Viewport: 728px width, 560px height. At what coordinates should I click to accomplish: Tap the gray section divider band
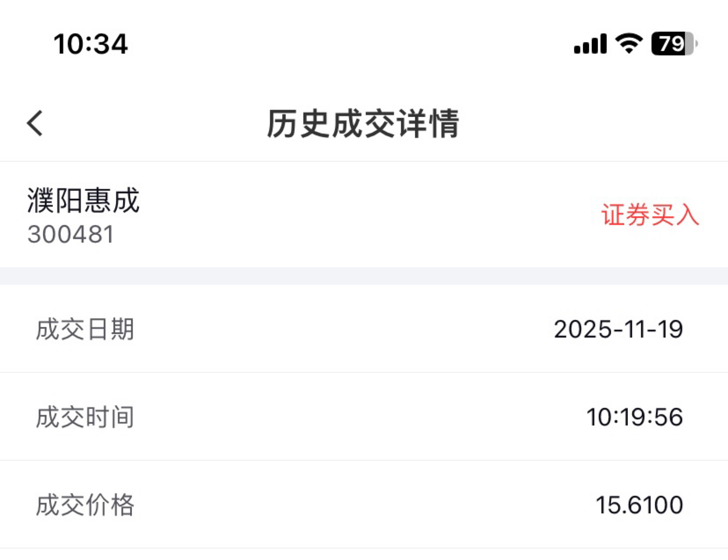click(364, 276)
